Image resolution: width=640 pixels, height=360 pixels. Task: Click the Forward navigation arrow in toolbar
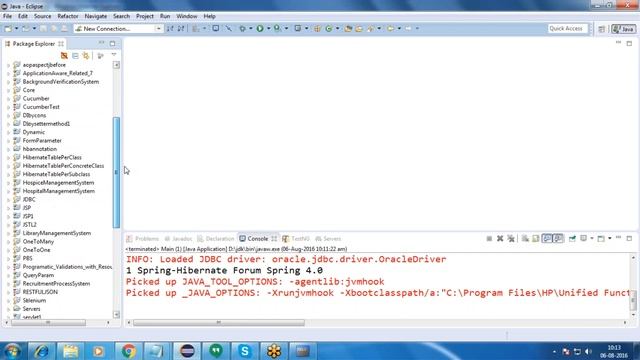click(x=408, y=29)
